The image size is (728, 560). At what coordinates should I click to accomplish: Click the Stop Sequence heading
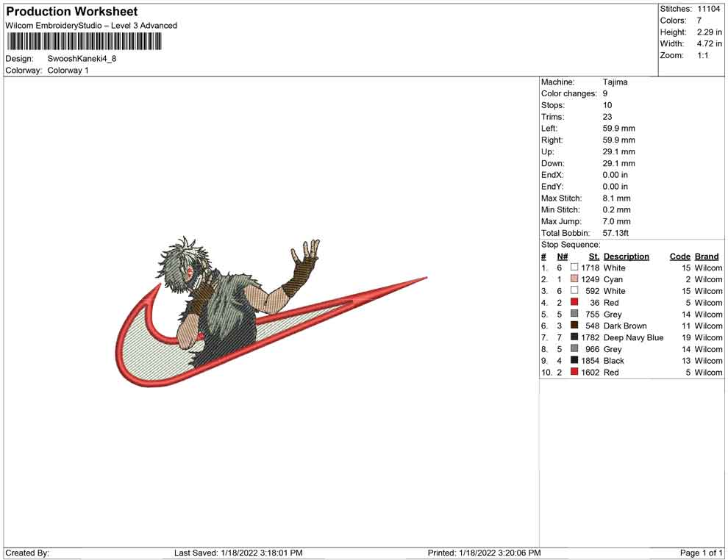[x=571, y=245]
